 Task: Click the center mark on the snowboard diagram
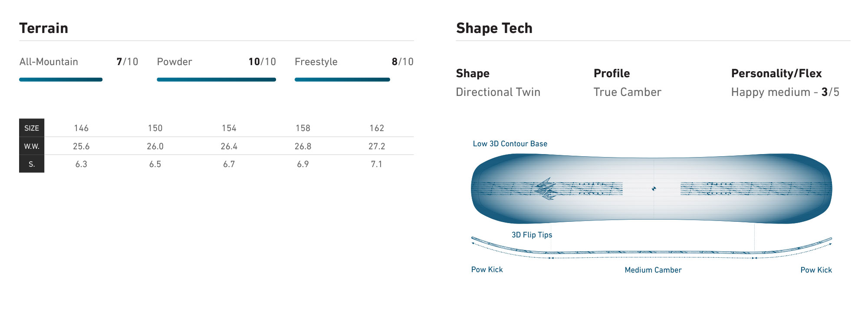(x=654, y=188)
